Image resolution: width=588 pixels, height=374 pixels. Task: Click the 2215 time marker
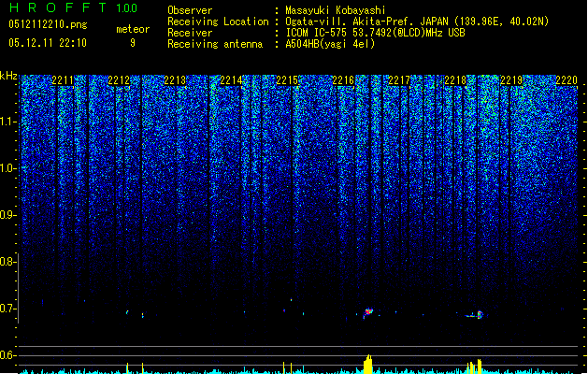click(x=287, y=80)
